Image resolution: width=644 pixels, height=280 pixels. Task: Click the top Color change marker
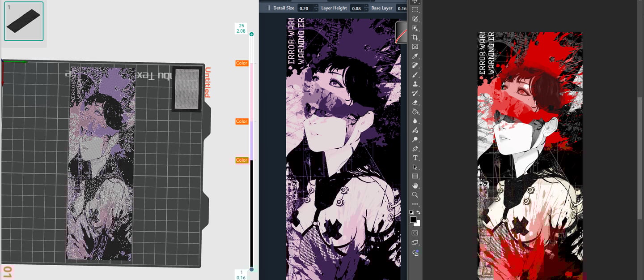click(x=241, y=63)
